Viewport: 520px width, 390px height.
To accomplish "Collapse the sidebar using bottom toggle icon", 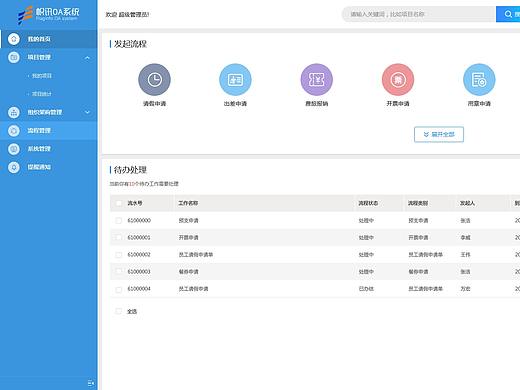I will (x=91, y=383).
